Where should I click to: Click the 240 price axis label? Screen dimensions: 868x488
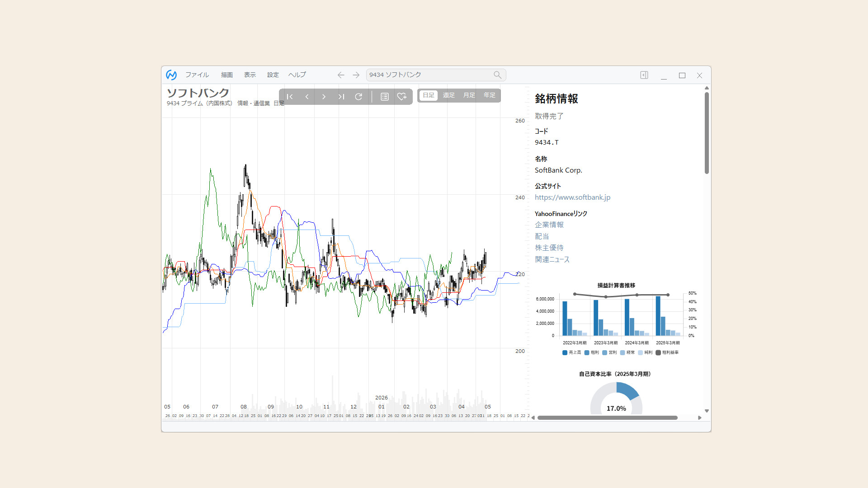pos(520,198)
